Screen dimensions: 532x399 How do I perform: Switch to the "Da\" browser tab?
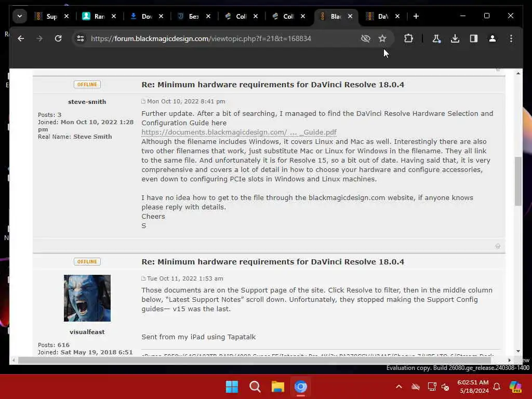point(378,16)
